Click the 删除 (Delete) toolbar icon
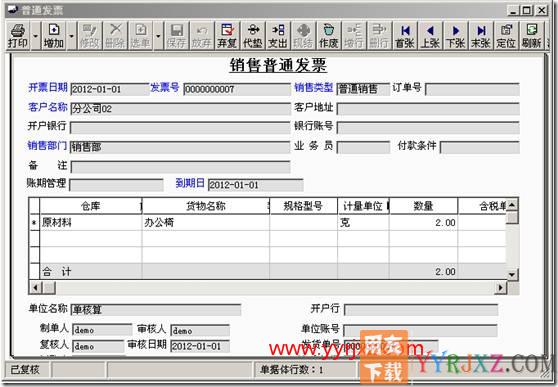The image size is (558, 387). (115, 36)
